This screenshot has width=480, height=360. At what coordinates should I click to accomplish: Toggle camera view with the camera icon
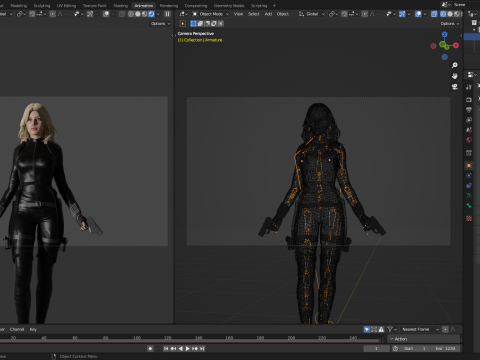pyautogui.click(x=455, y=87)
